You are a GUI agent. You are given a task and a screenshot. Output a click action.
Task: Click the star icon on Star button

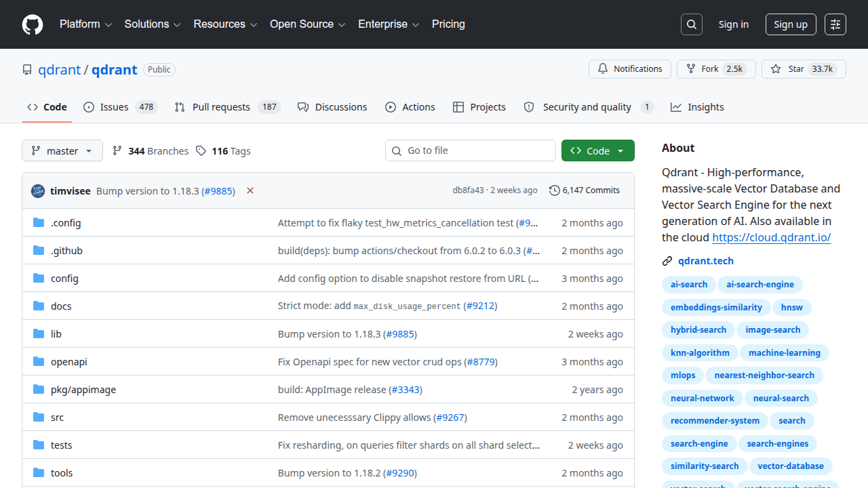(x=776, y=69)
